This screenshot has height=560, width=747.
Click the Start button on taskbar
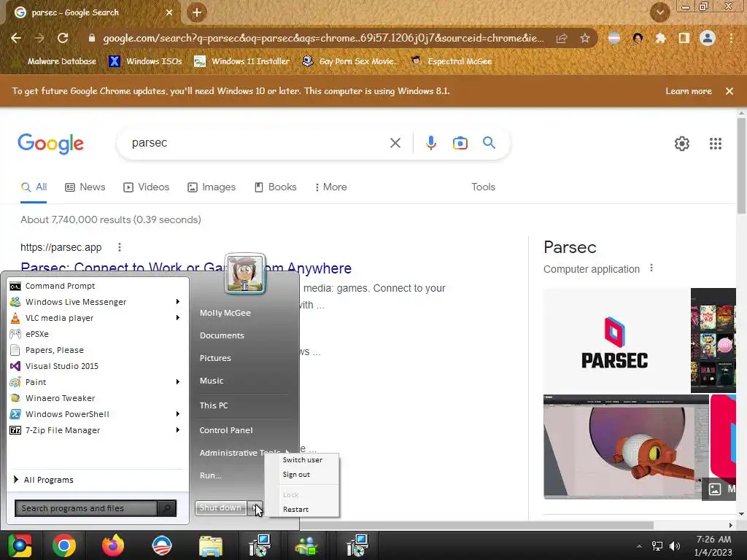(20, 545)
